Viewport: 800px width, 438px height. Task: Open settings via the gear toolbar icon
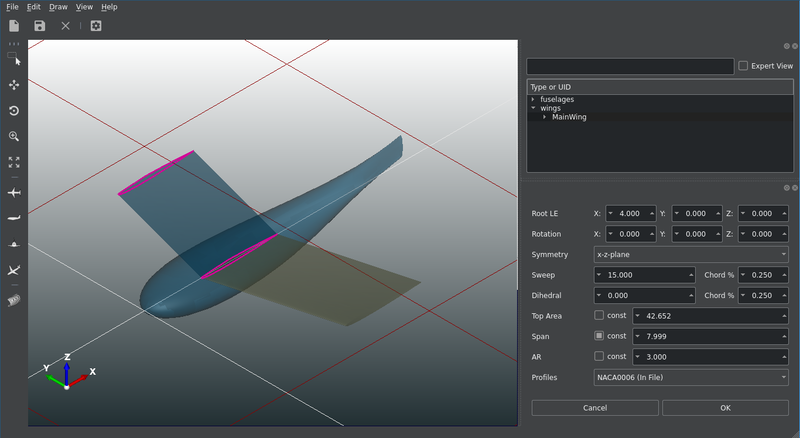[x=96, y=26]
